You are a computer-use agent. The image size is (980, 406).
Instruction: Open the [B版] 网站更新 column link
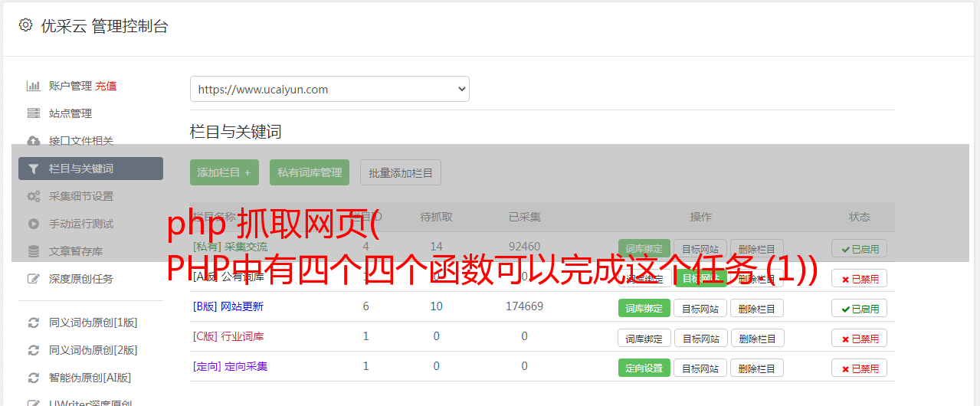click(228, 306)
